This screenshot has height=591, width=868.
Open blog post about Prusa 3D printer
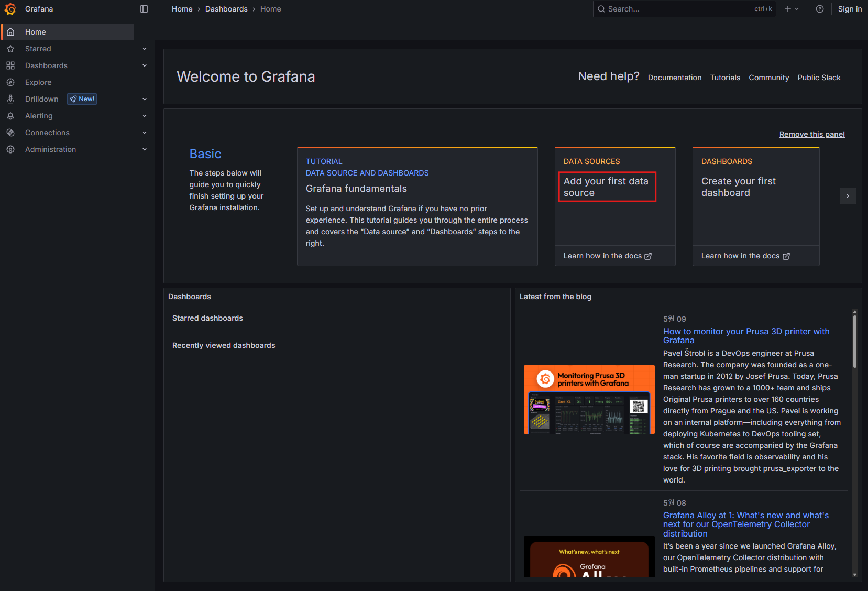point(746,336)
